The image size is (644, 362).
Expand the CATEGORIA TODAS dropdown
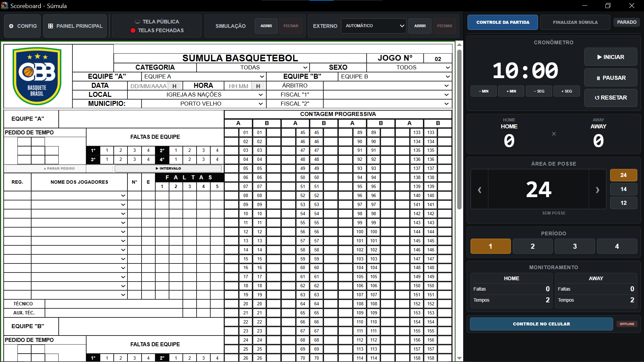pos(253,67)
